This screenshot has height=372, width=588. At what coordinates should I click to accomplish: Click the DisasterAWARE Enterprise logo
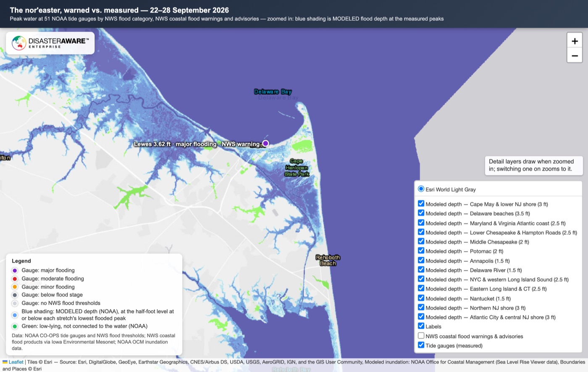pyautogui.click(x=50, y=43)
